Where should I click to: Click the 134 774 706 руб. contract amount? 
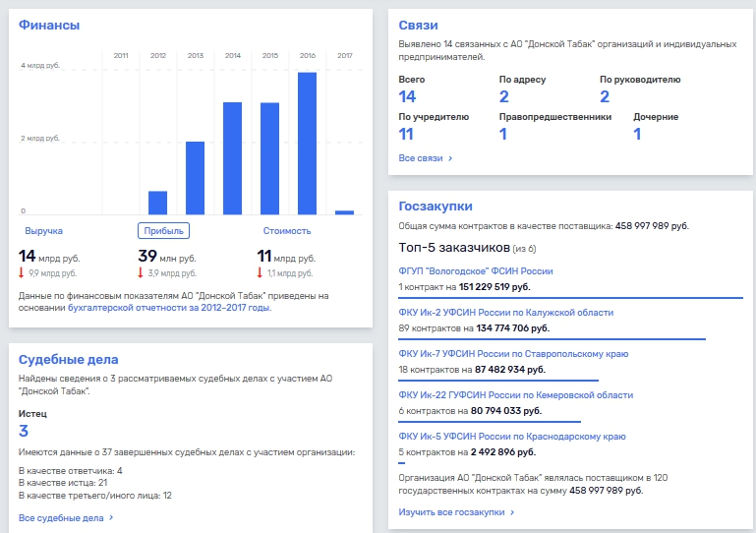tap(513, 328)
